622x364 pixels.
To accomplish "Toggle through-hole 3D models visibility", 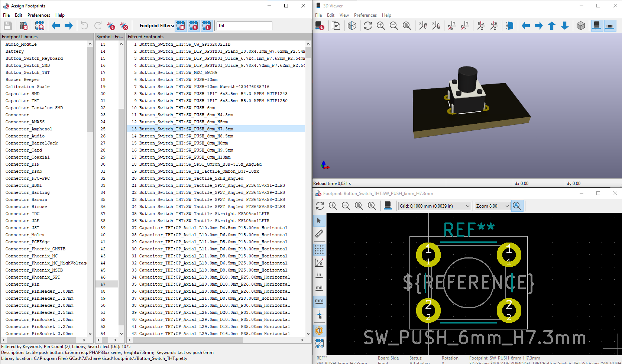I will click(597, 26).
